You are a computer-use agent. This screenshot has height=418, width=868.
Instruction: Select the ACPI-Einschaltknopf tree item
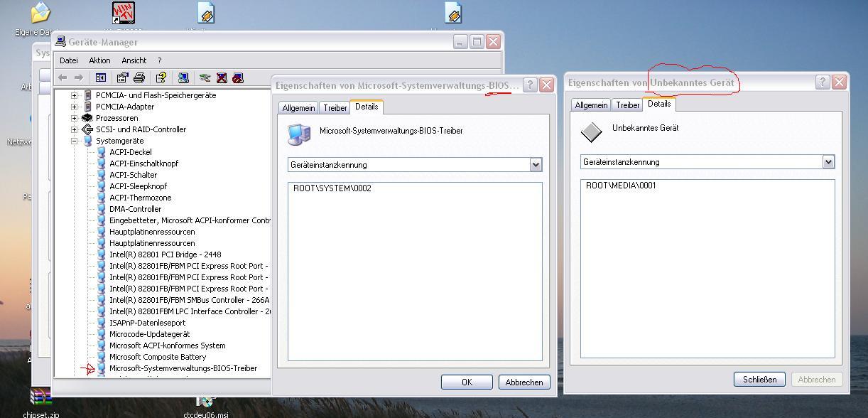(143, 164)
